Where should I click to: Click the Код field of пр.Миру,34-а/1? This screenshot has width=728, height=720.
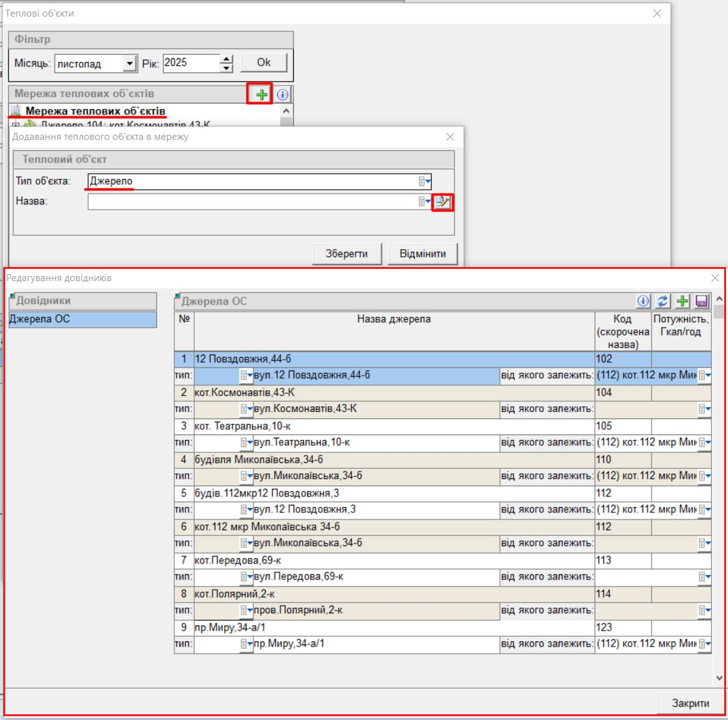pos(622,627)
